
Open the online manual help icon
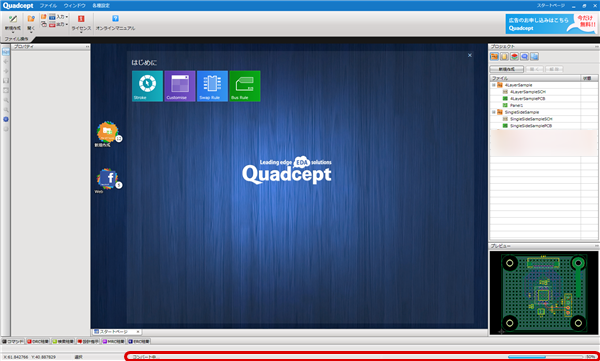[115, 19]
